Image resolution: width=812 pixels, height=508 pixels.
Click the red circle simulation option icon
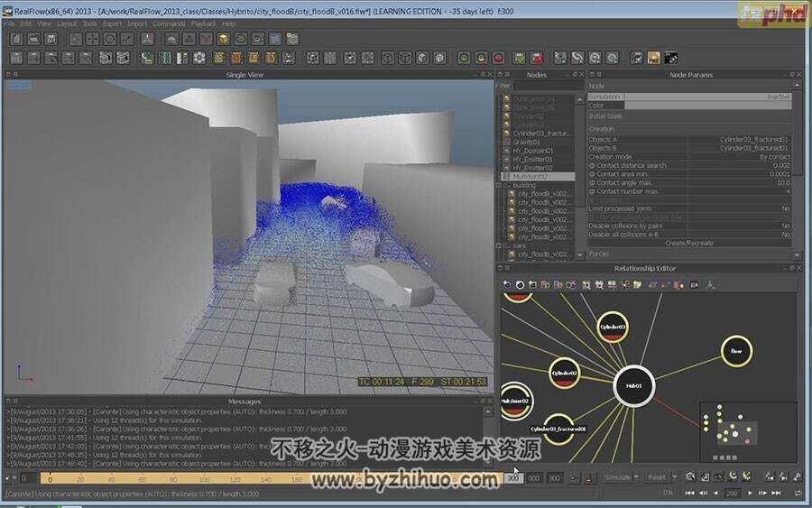498,58
